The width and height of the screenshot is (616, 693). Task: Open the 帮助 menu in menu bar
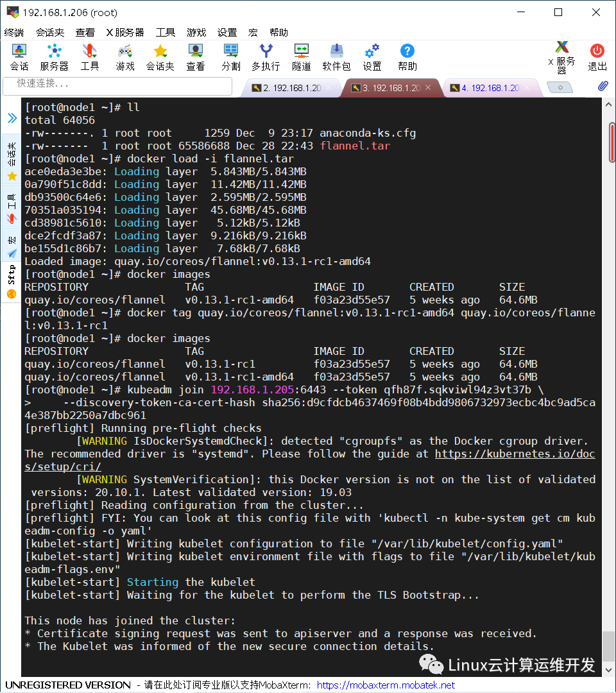(278, 32)
